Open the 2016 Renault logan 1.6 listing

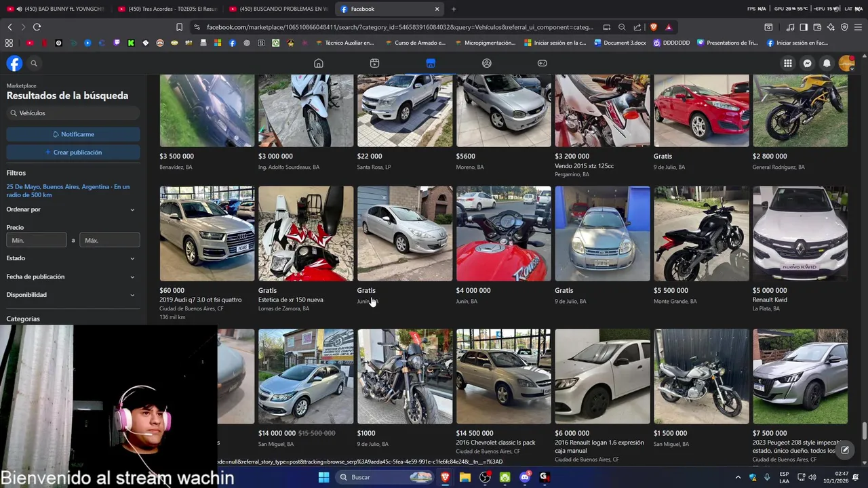click(602, 376)
